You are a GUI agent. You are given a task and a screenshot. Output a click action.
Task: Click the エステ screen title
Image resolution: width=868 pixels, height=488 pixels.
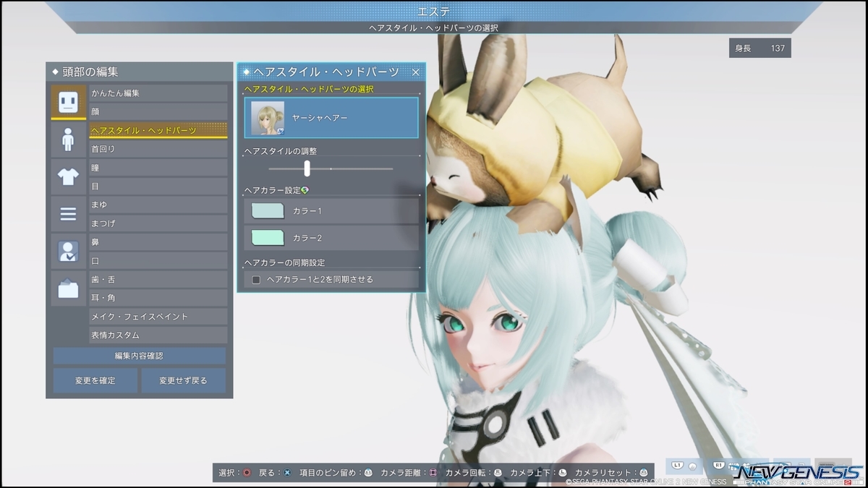point(433,12)
